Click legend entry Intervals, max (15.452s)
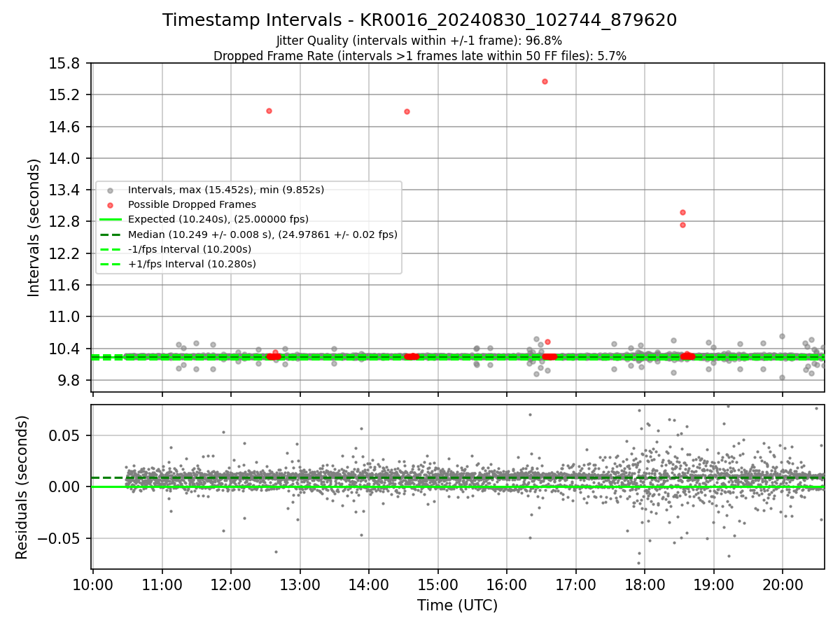Screen dimensions: 840x630 pyautogui.click(x=226, y=190)
